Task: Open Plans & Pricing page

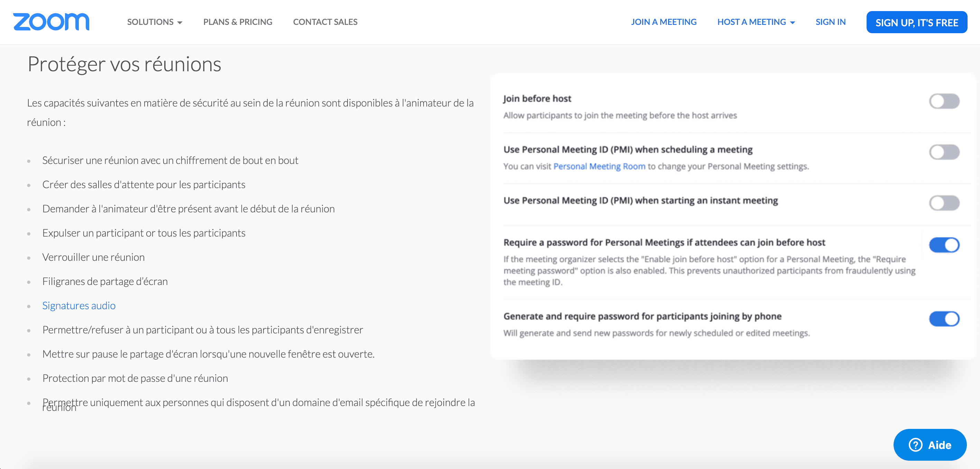Action: 237,22
